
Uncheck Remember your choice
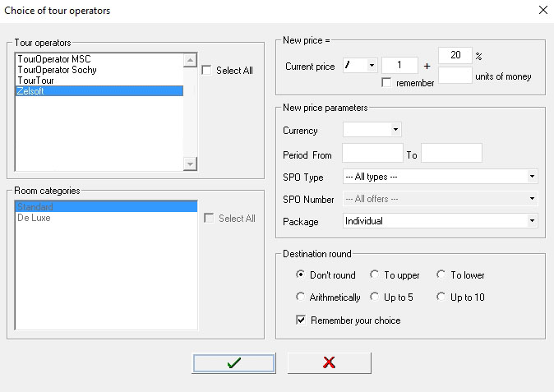(x=301, y=320)
